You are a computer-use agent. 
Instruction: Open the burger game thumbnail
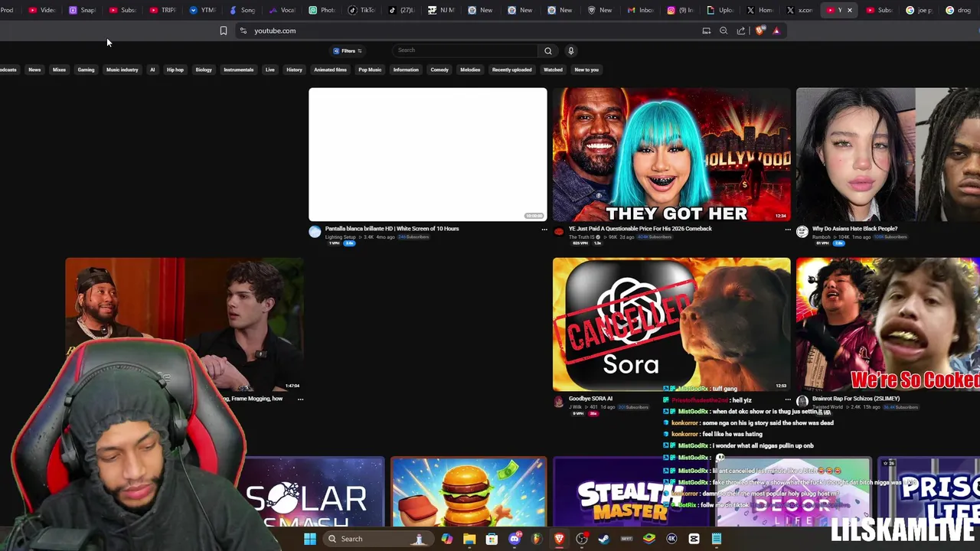click(x=469, y=492)
